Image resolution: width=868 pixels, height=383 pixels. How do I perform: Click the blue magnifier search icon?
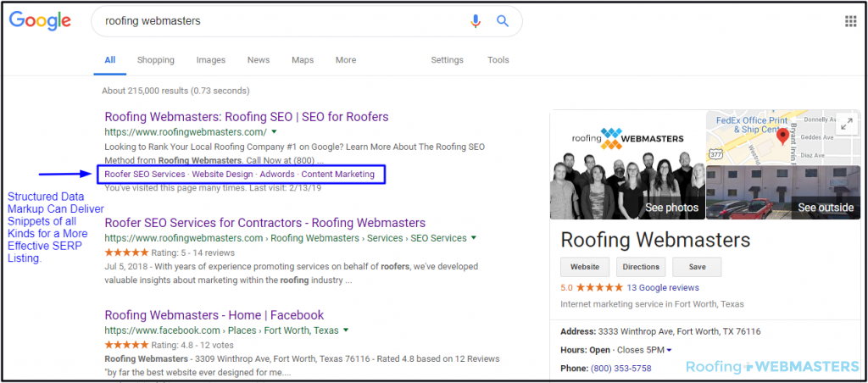(x=502, y=21)
